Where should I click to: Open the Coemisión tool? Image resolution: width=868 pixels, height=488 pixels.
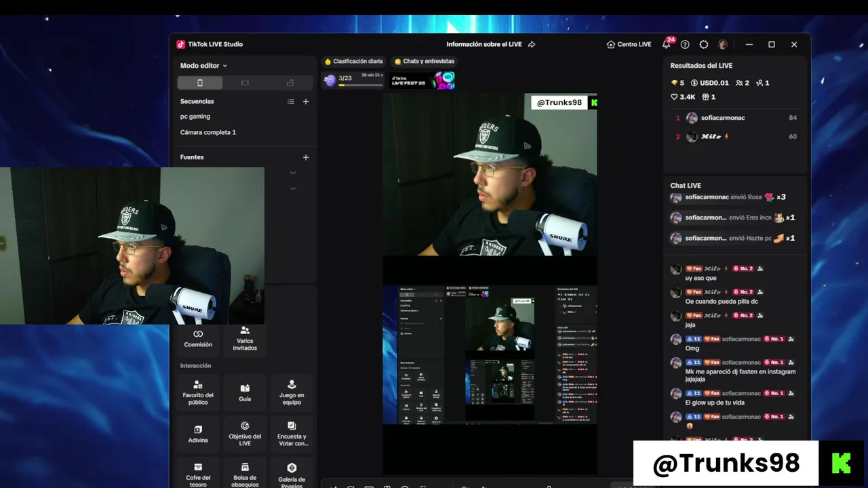click(198, 340)
